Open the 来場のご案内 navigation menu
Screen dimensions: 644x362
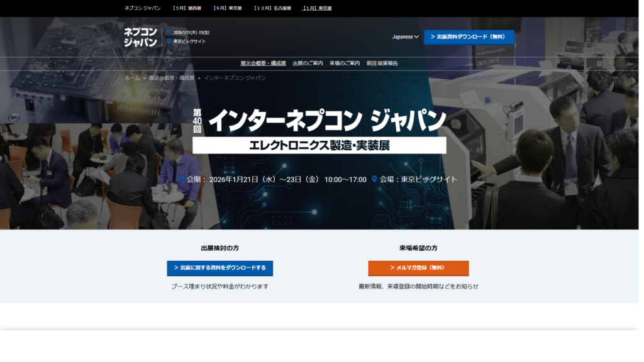point(345,63)
